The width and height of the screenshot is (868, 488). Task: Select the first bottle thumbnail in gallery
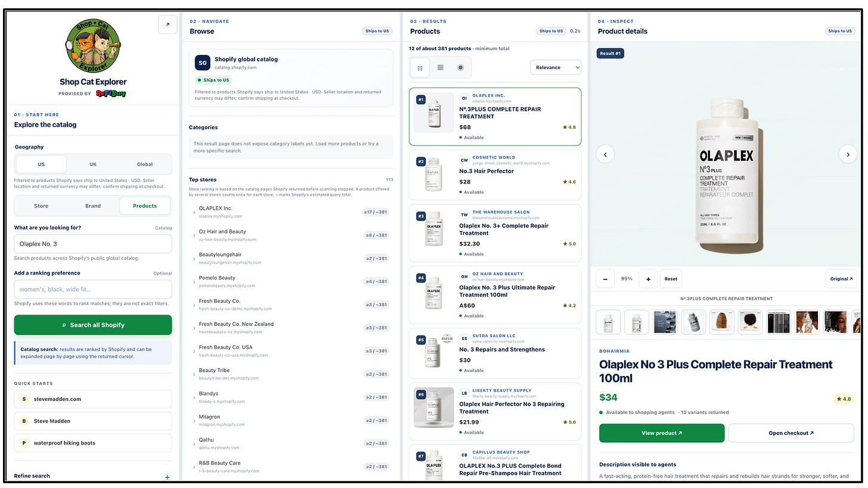(608, 322)
